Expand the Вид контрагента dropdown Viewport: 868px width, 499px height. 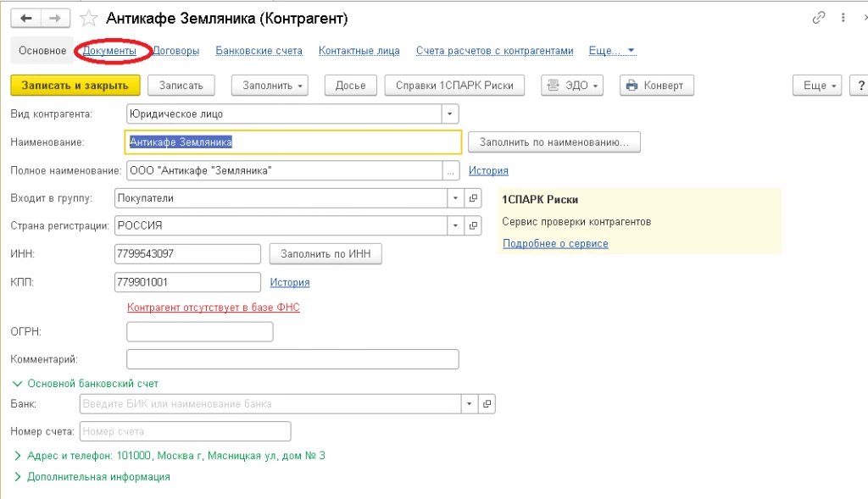pyautogui.click(x=449, y=114)
